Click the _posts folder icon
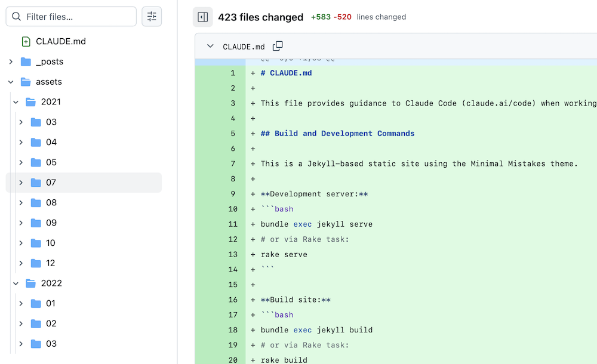 point(26,61)
